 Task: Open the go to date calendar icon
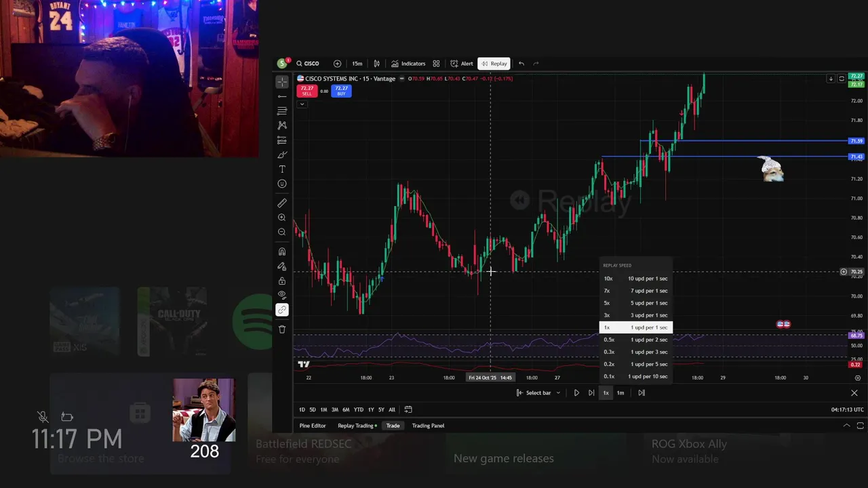[408, 409]
